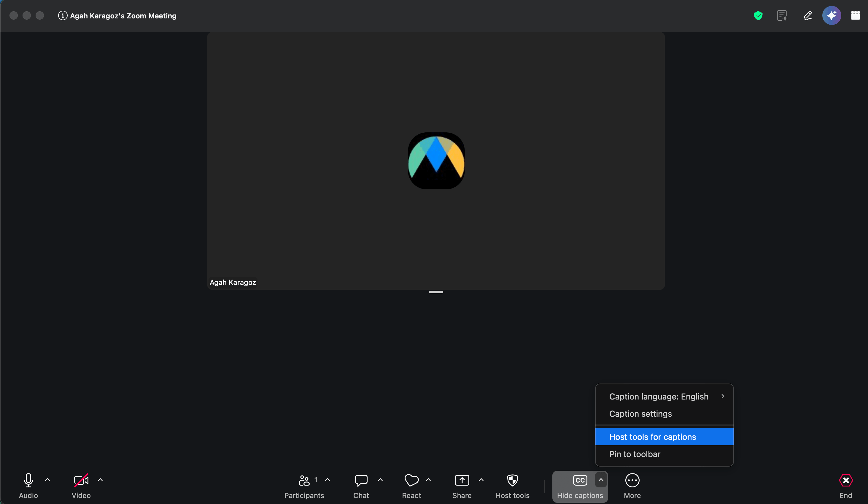Click the Share screen icon
This screenshot has height=504, width=868.
[462, 480]
